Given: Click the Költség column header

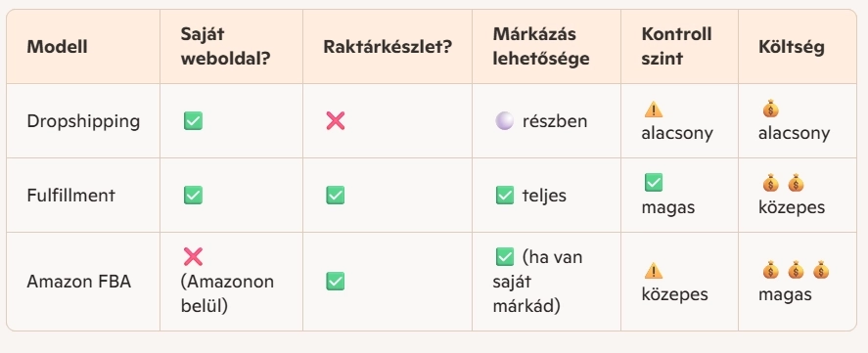Looking at the screenshot, I should click(792, 47).
